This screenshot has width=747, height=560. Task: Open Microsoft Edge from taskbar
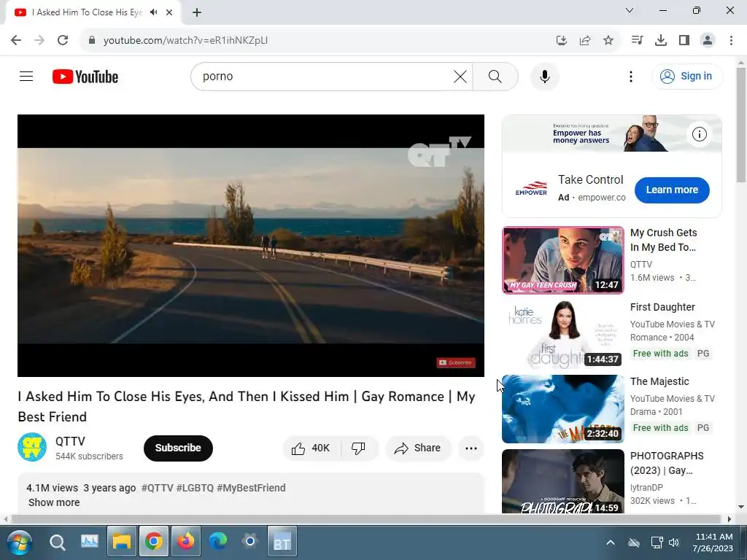217,542
